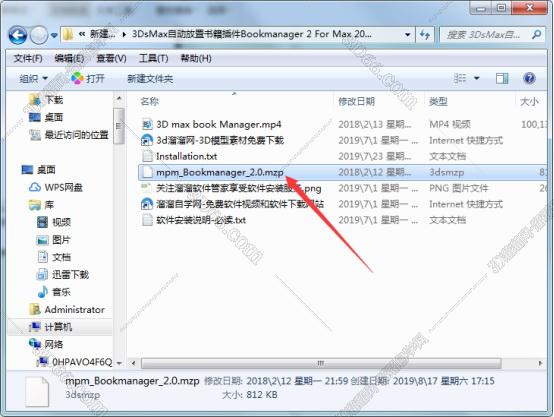Open WPS网盘 in the sidebar
The height and width of the screenshot is (417, 554).
64,187
